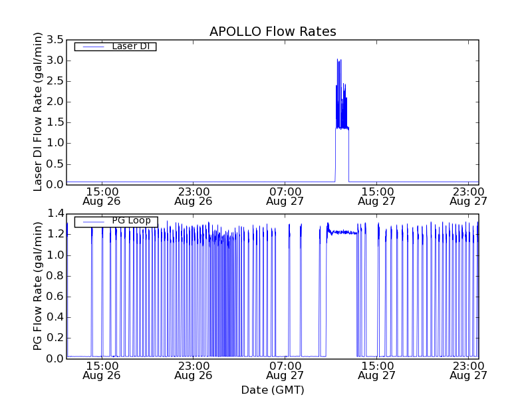Click '07:00 Aug 27' label under Laser DI plot
Screen dimensions: 532x399
(285, 196)
